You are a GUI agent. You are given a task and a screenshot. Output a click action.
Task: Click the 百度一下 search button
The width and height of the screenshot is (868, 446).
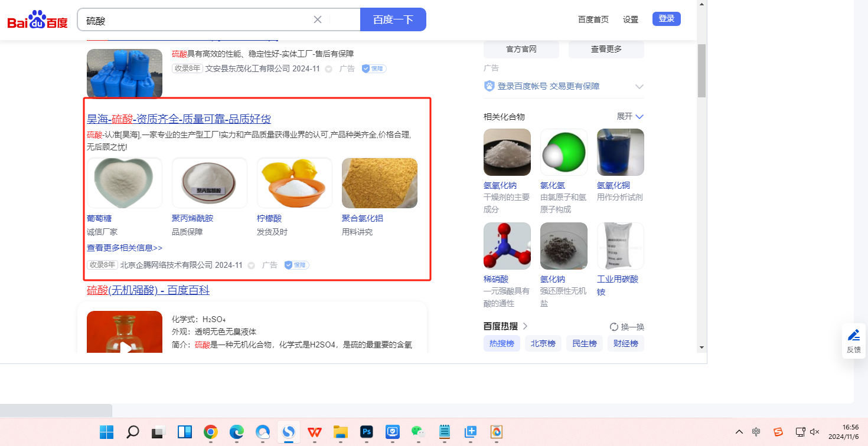tap(393, 19)
